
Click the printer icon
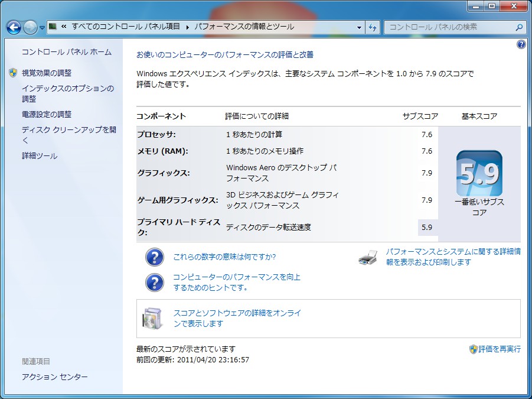coord(368,258)
